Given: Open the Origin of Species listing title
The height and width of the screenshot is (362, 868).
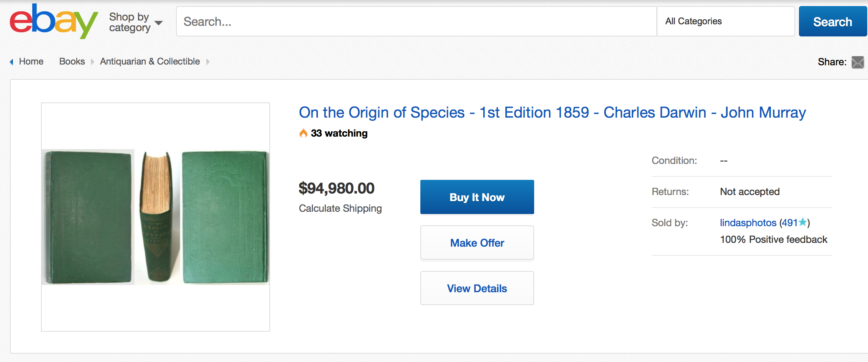Looking at the screenshot, I should (x=552, y=113).
